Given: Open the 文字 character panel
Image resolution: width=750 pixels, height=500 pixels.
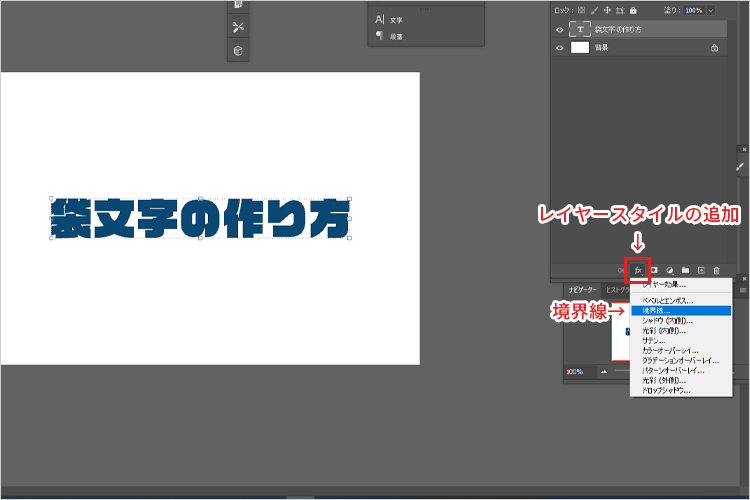Looking at the screenshot, I should [x=389, y=20].
